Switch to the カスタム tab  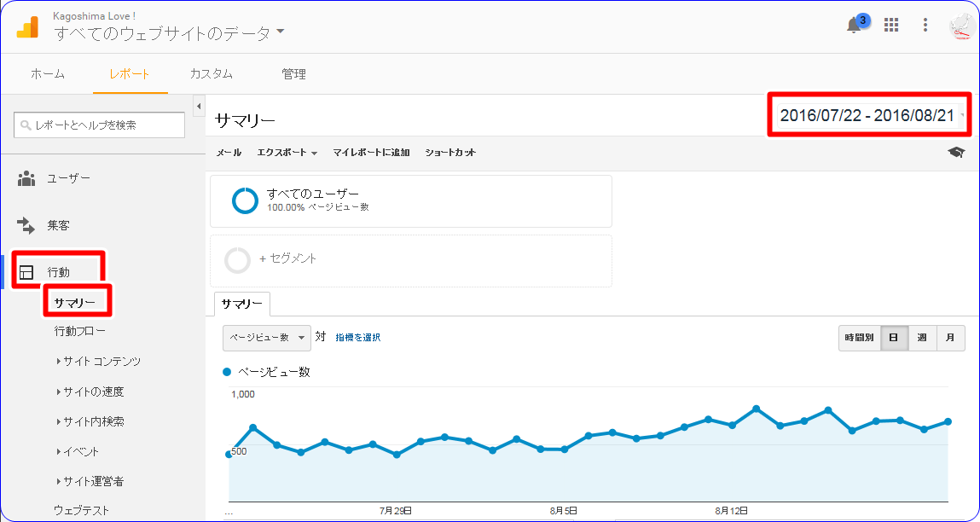click(212, 74)
